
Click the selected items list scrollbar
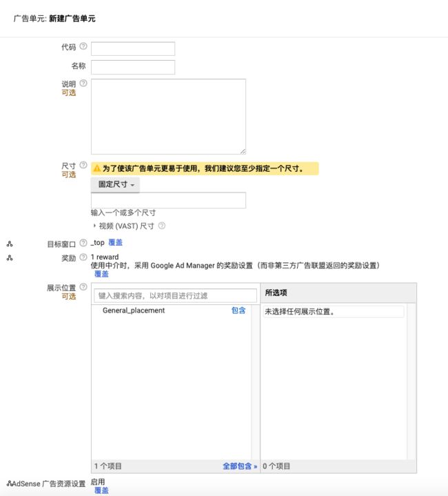tap(411, 381)
